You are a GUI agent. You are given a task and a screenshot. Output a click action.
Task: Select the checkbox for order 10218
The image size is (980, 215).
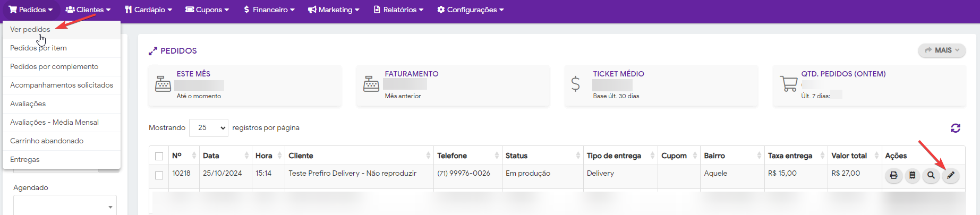pyautogui.click(x=159, y=175)
